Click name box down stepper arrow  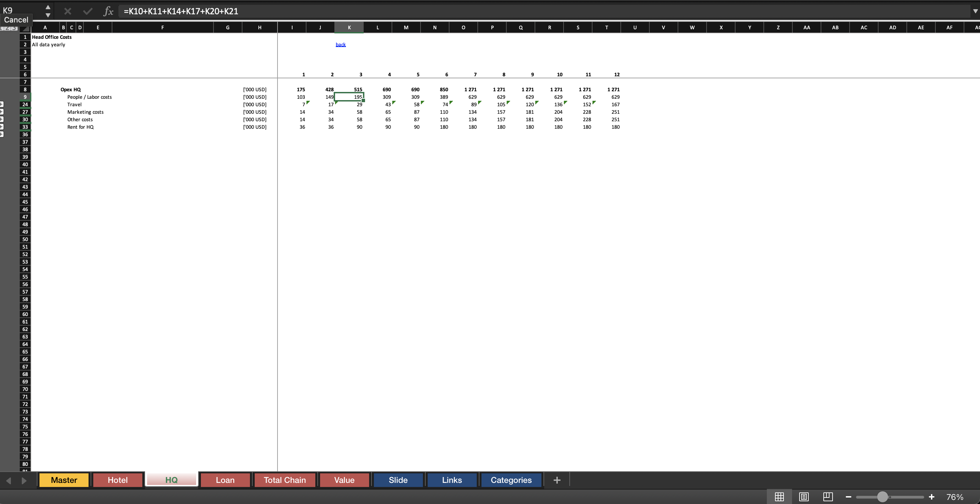48,15
